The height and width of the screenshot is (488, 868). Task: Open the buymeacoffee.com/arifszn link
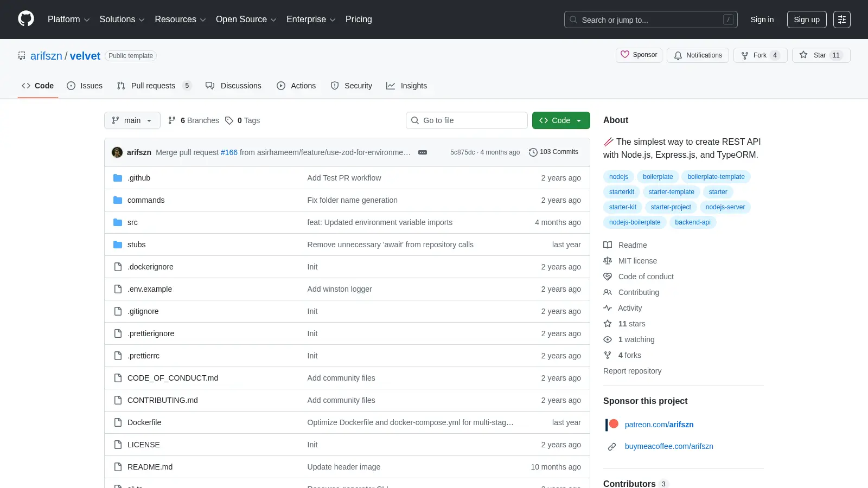pos(669,446)
